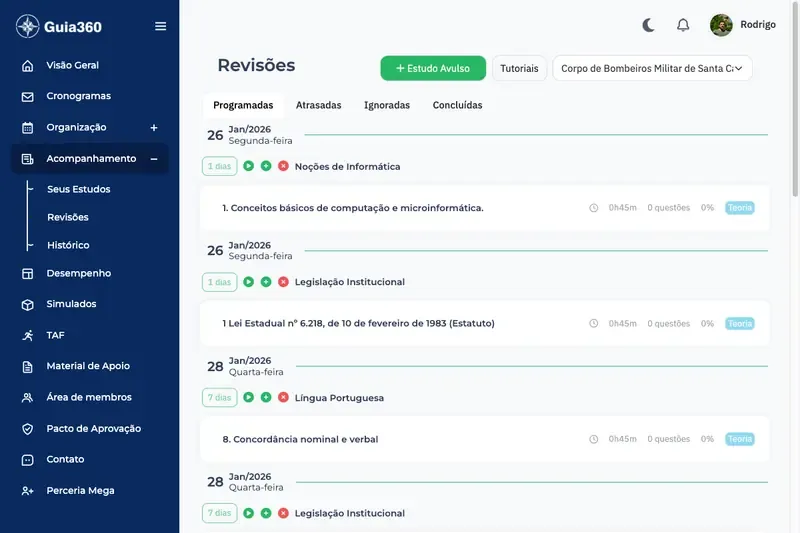The image size is (800, 533).
Task: Toggle dark mode moon icon
Action: pos(648,25)
